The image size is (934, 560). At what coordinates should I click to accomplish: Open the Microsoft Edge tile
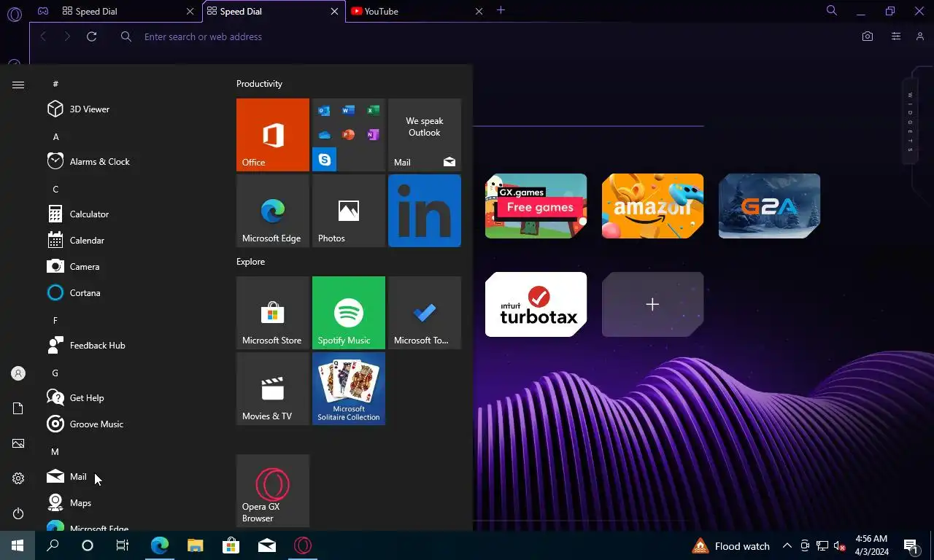click(273, 211)
